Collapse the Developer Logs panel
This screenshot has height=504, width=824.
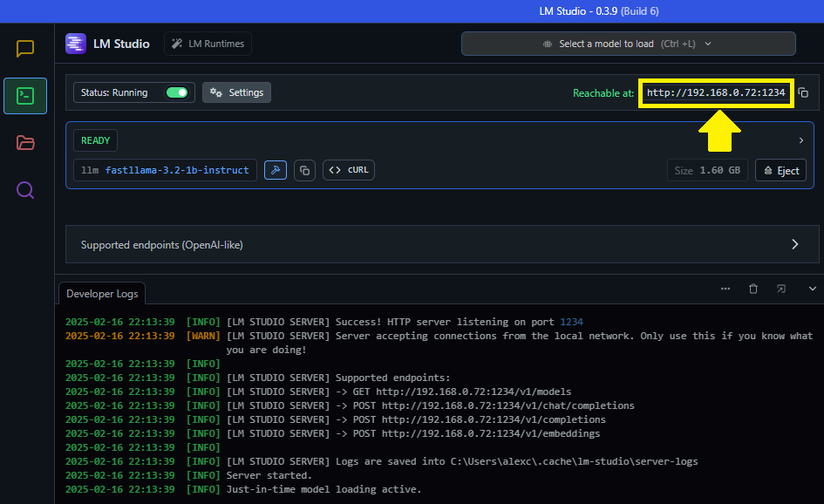tap(812, 289)
